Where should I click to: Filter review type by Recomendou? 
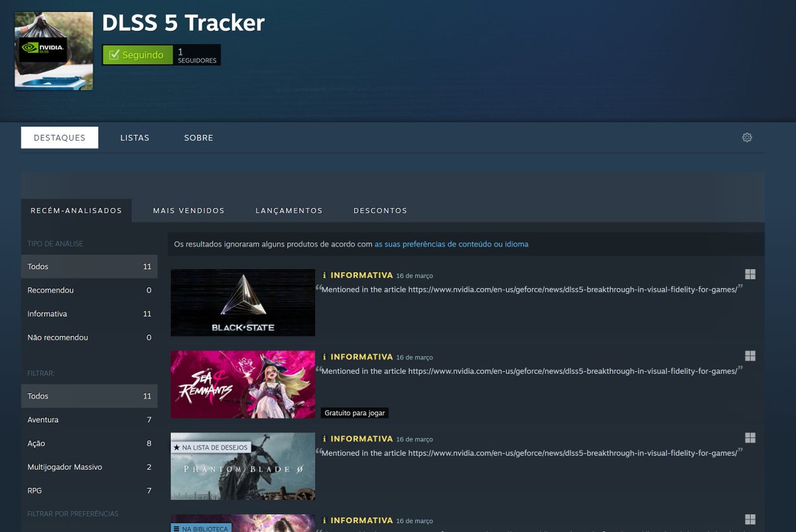tap(90, 290)
